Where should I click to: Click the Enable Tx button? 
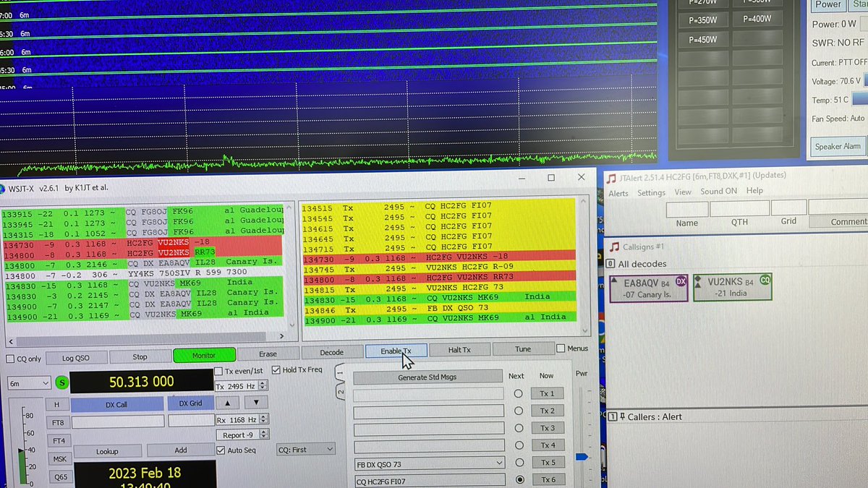click(x=396, y=351)
